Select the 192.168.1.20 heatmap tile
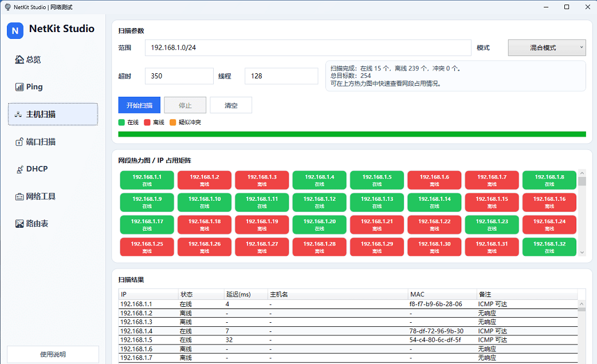 click(319, 224)
